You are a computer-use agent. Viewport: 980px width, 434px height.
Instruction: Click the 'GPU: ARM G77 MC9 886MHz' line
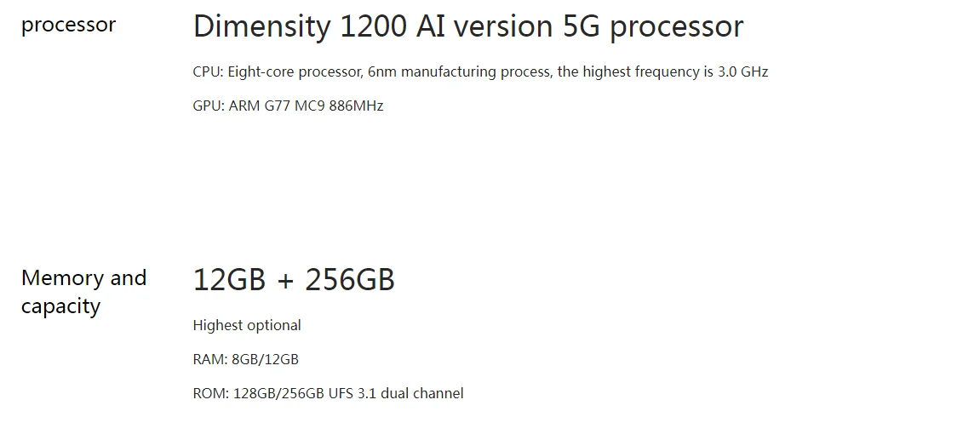288,106
